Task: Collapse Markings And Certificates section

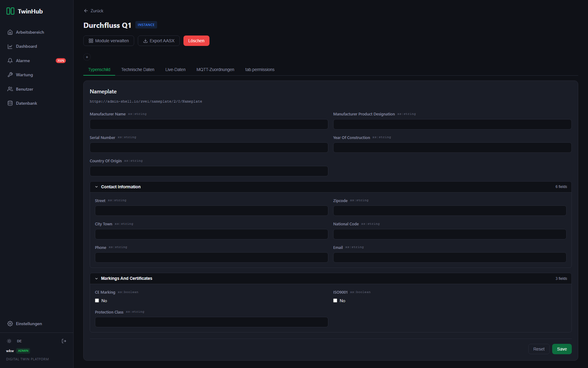Action: [x=331, y=279]
